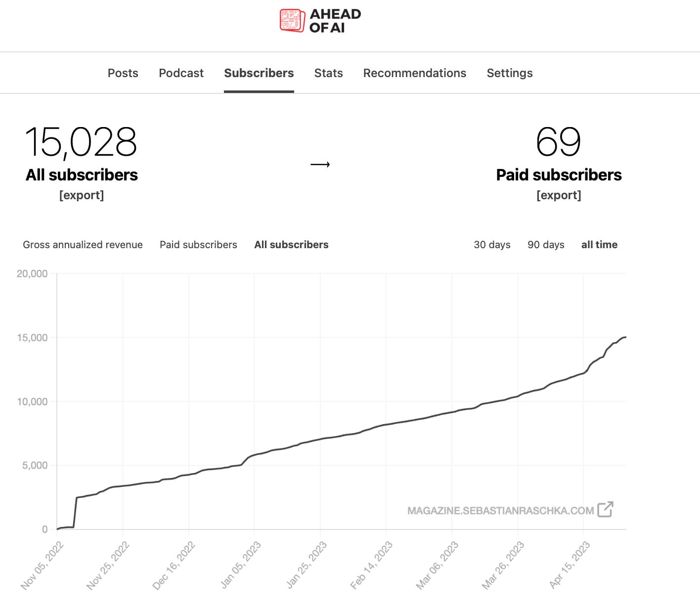Open the external link icon beside magazine URL
The image size is (700, 610).
605,509
